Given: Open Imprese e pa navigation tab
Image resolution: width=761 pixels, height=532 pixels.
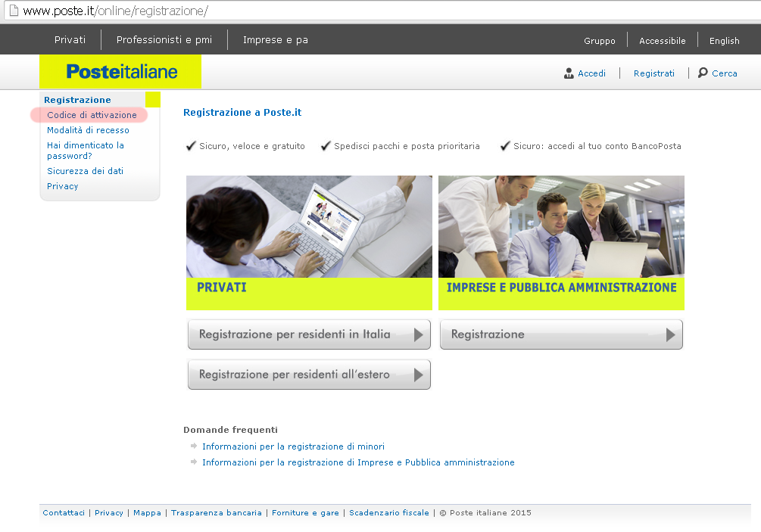Looking at the screenshot, I should click(x=275, y=40).
